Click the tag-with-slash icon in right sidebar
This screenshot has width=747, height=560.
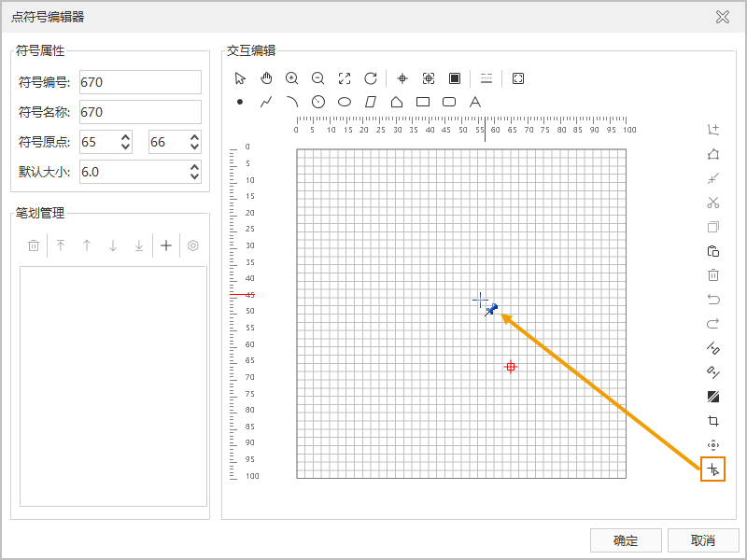(713, 372)
